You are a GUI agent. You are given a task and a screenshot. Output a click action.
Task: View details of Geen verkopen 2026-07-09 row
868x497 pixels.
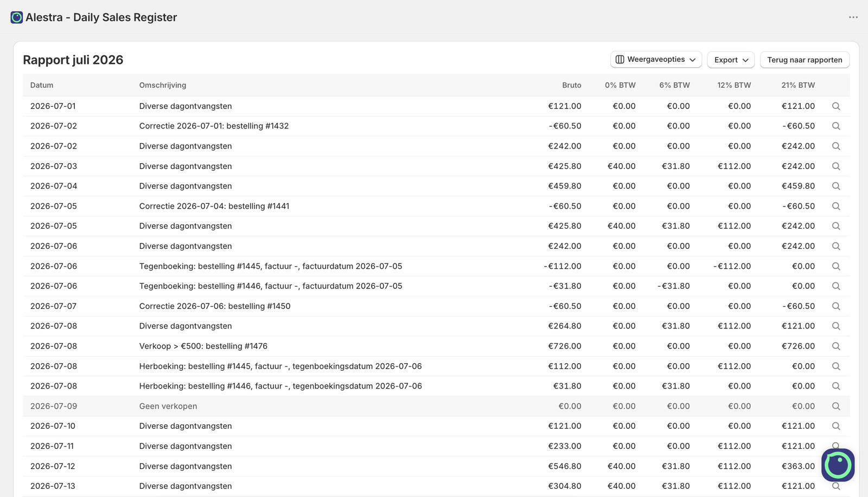coord(836,406)
